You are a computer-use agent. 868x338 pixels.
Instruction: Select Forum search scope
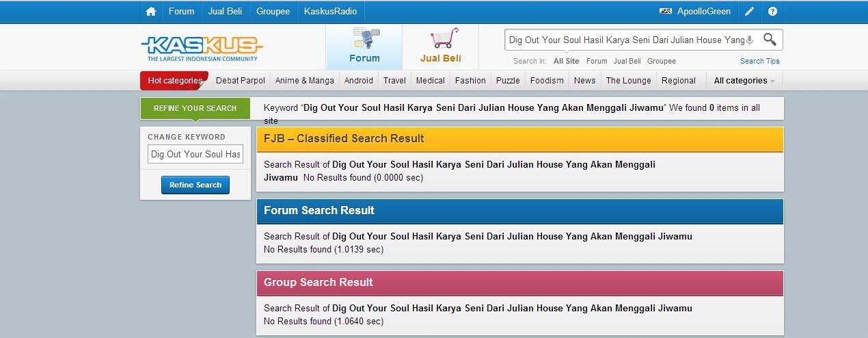click(x=597, y=61)
